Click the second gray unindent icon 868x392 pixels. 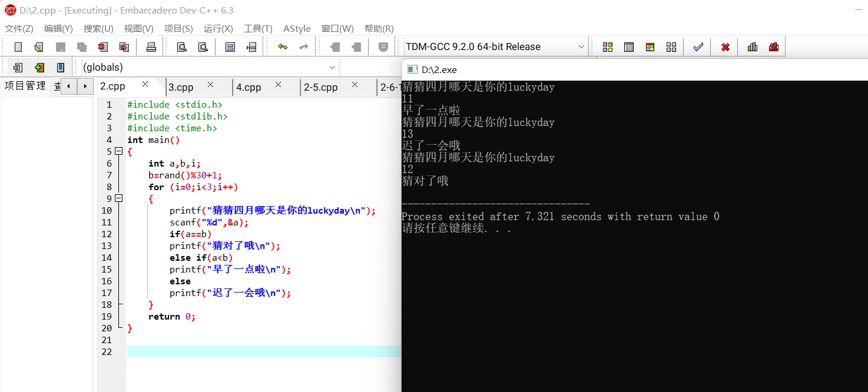tap(356, 47)
